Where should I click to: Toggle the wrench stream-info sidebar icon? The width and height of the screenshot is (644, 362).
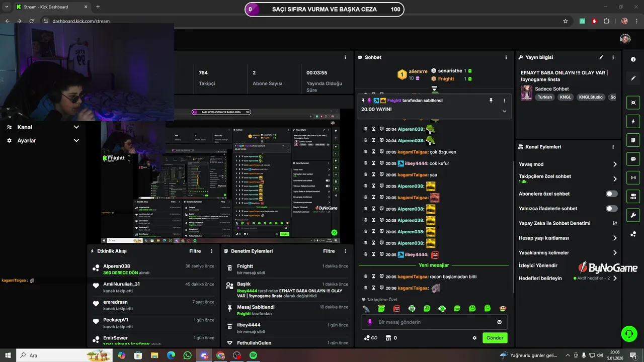pos(633,215)
